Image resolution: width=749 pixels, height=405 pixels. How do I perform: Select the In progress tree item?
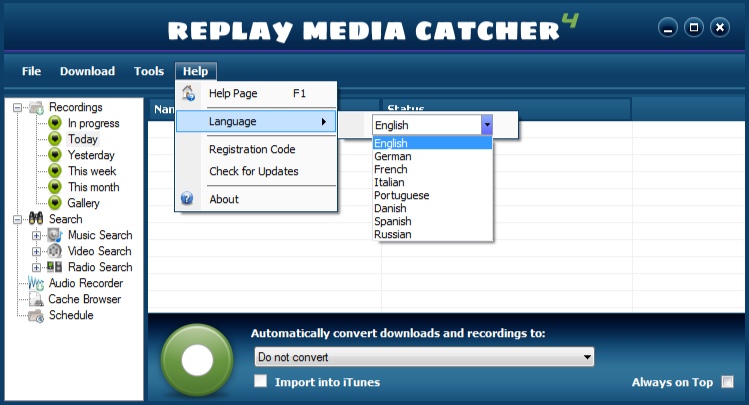coord(94,123)
